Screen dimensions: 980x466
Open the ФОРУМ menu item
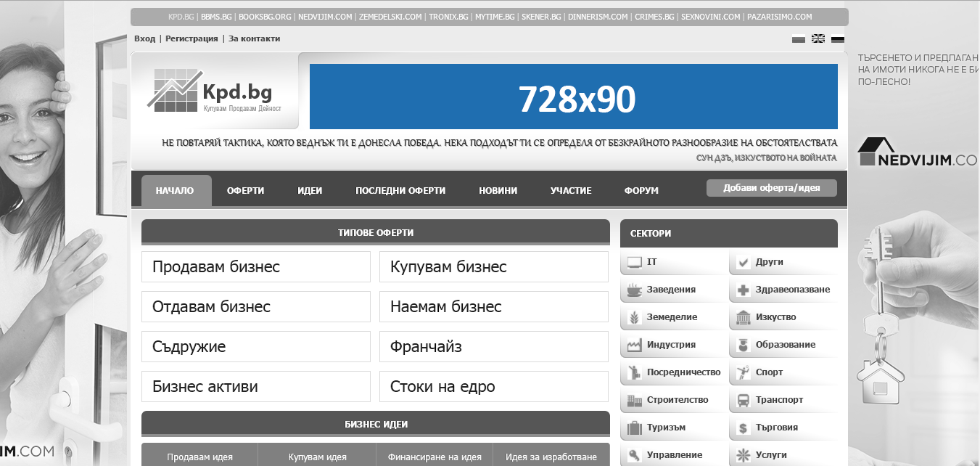[641, 191]
